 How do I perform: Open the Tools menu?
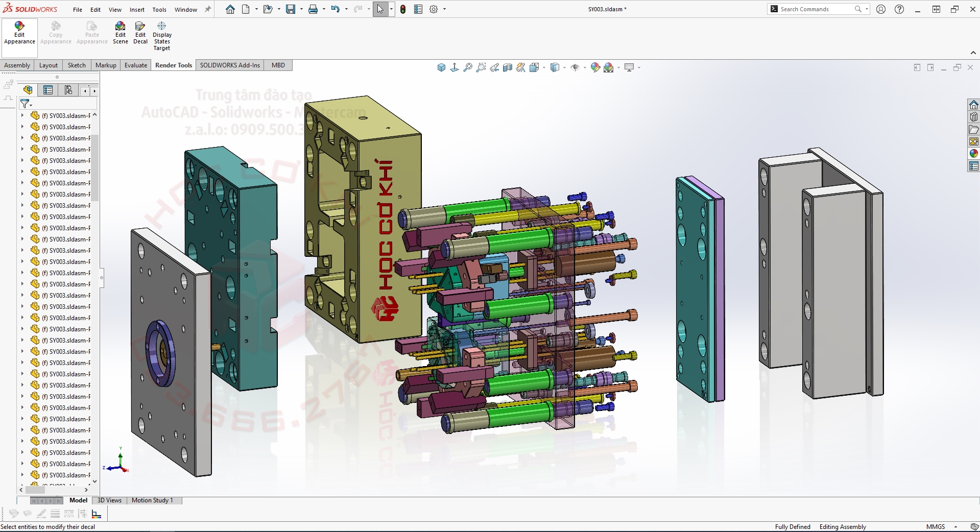pos(159,10)
